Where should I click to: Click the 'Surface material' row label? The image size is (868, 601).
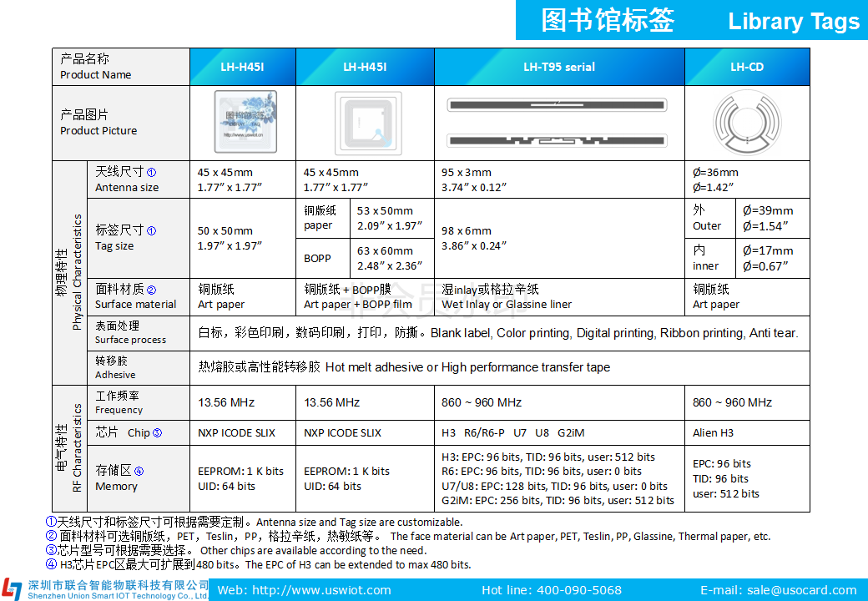click(x=135, y=305)
